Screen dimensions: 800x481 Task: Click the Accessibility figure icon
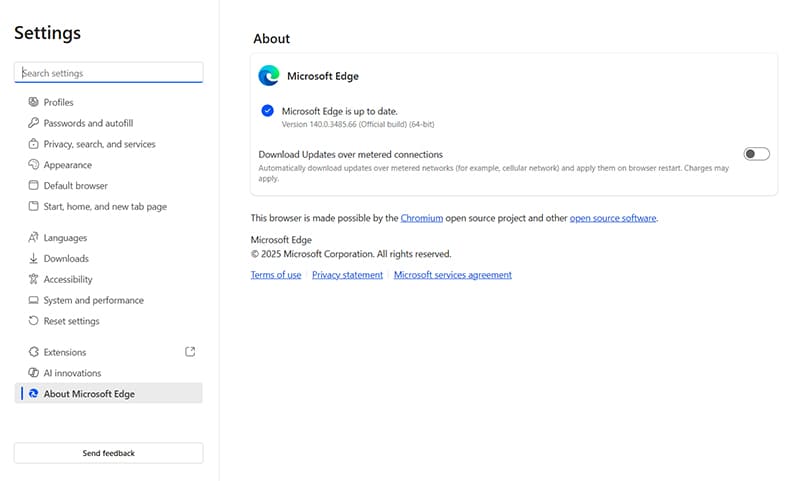(33, 280)
